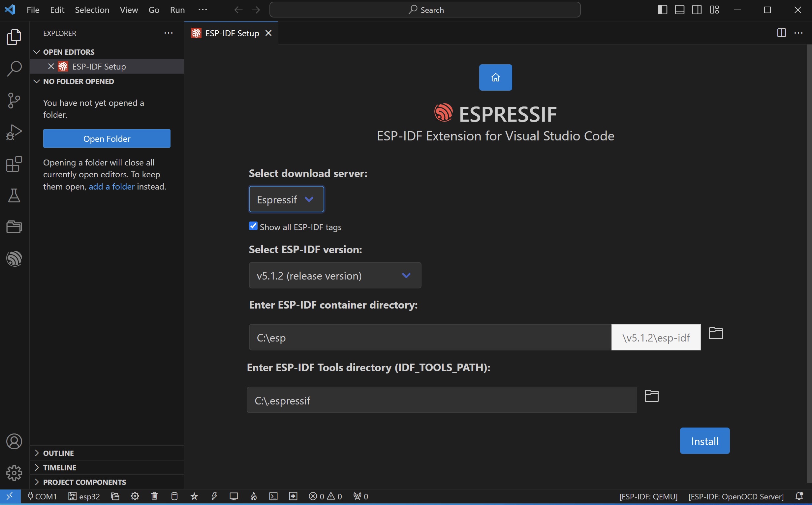
Task: Show more menu bar items ellipsis
Action: coord(203,10)
